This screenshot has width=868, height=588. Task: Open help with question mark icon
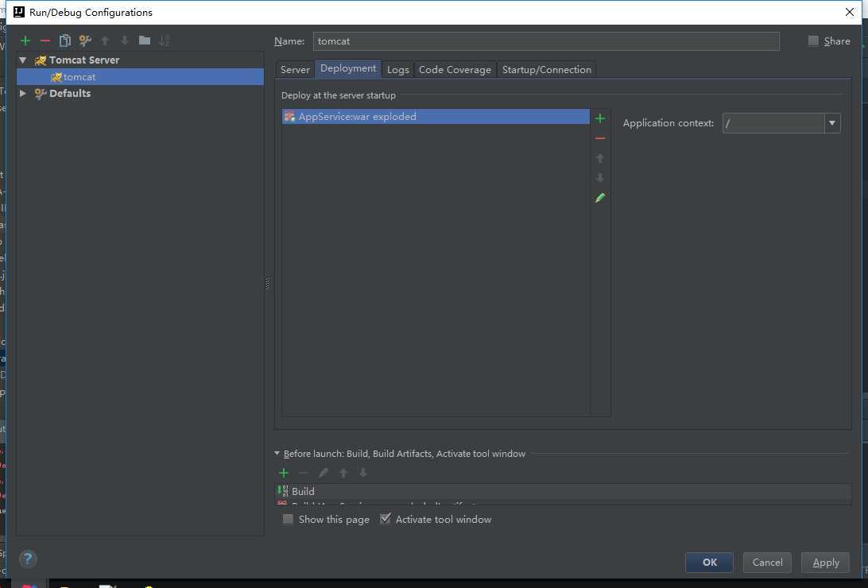(28, 559)
